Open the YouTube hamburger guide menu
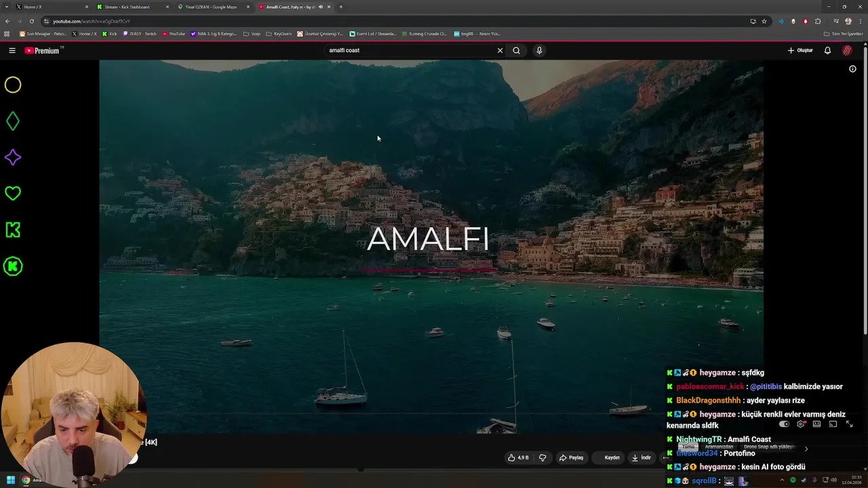868x488 pixels. pyautogui.click(x=12, y=50)
